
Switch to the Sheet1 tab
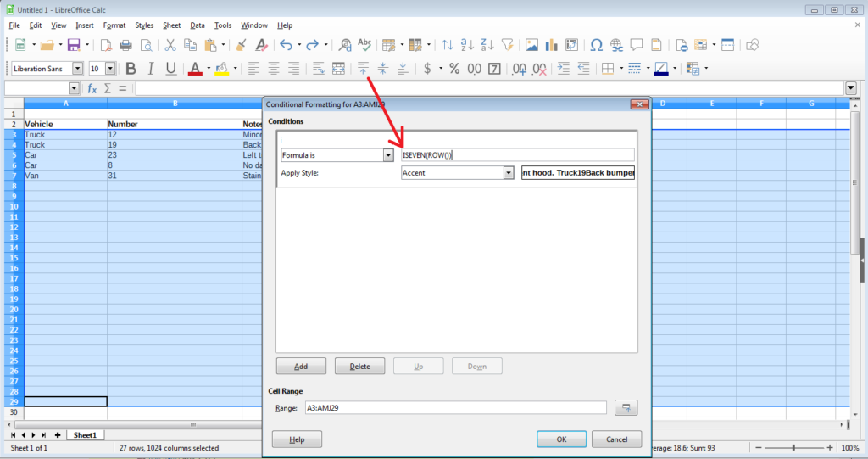pos(84,435)
